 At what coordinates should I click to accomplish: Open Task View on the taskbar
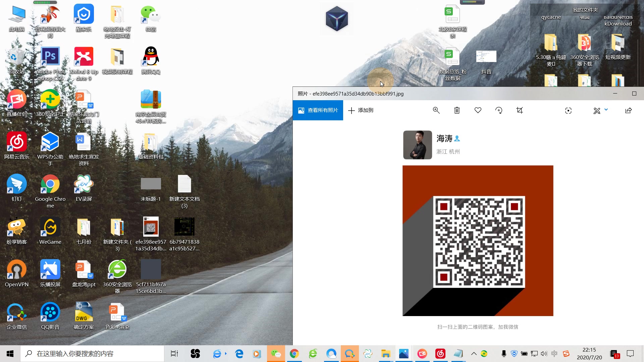174,354
